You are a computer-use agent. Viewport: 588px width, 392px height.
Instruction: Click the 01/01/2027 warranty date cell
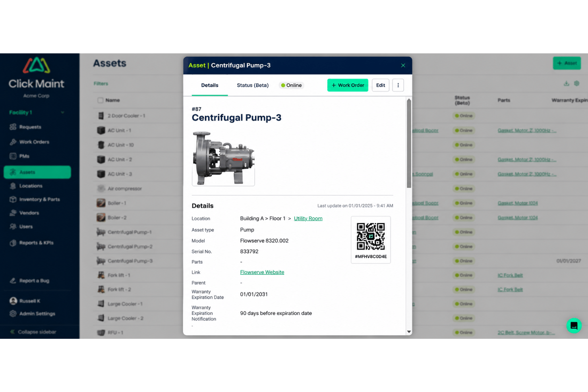[569, 261]
